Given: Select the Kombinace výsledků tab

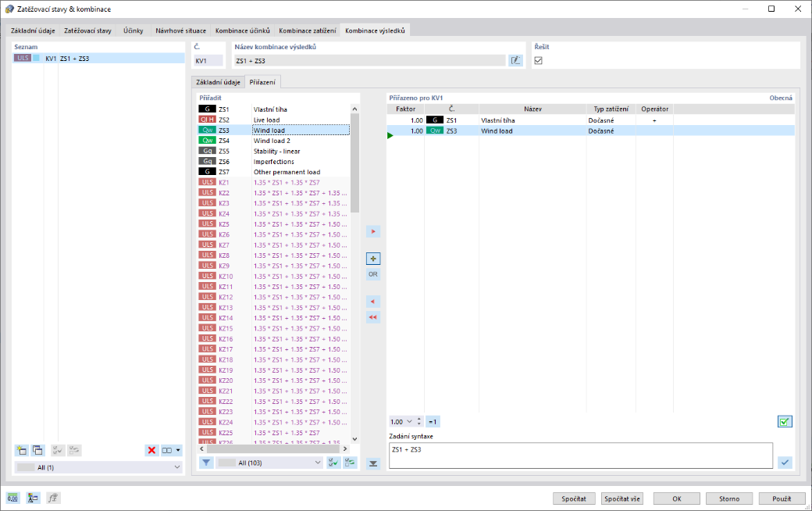Looking at the screenshot, I should coord(375,30).
